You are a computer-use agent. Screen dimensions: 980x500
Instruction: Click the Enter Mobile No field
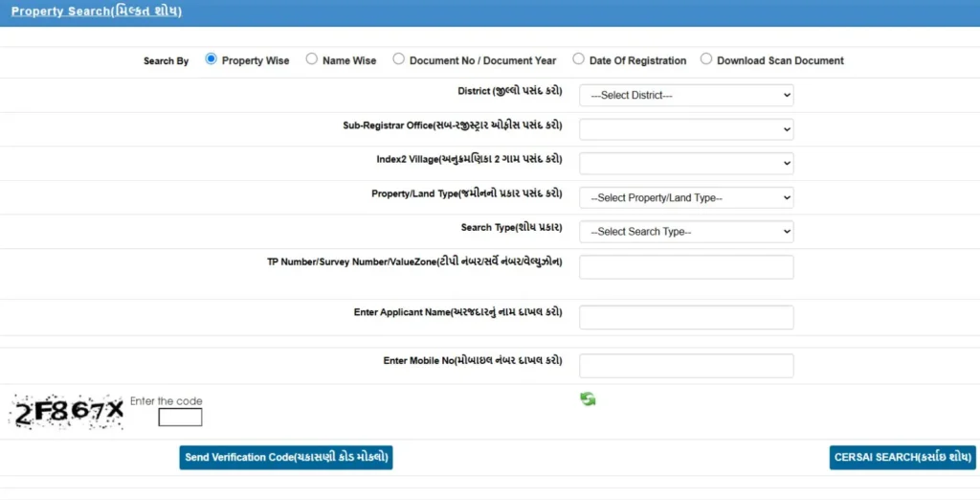[x=686, y=366]
